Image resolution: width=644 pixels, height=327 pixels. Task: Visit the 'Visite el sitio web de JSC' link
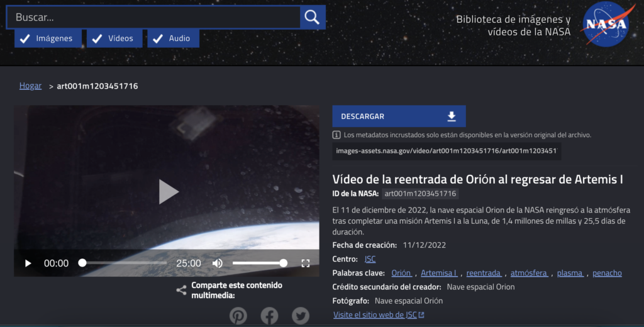tap(375, 314)
